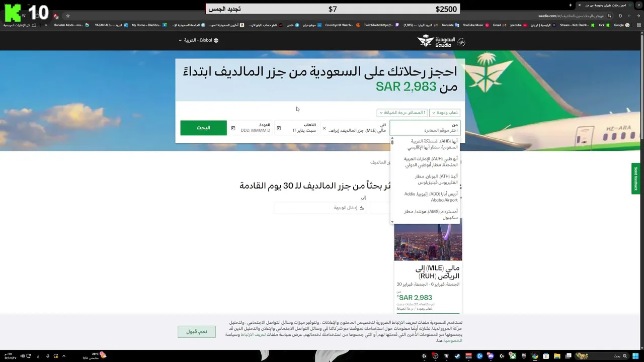Open the passengers and cabin class dropdown
Viewport: 644px width, 362px height.
coord(402,113)
